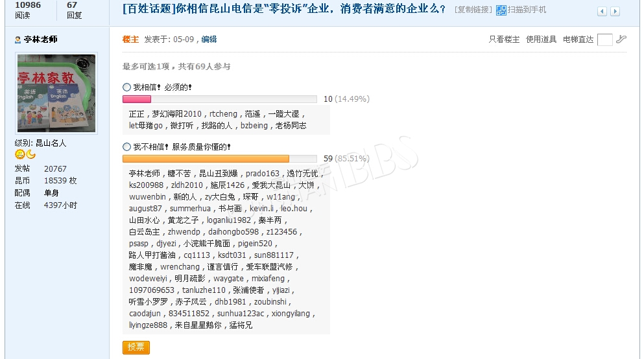Click voter name loganliu1982
The width and height of the screenshot is (644, 359).
tap(229, 220)
